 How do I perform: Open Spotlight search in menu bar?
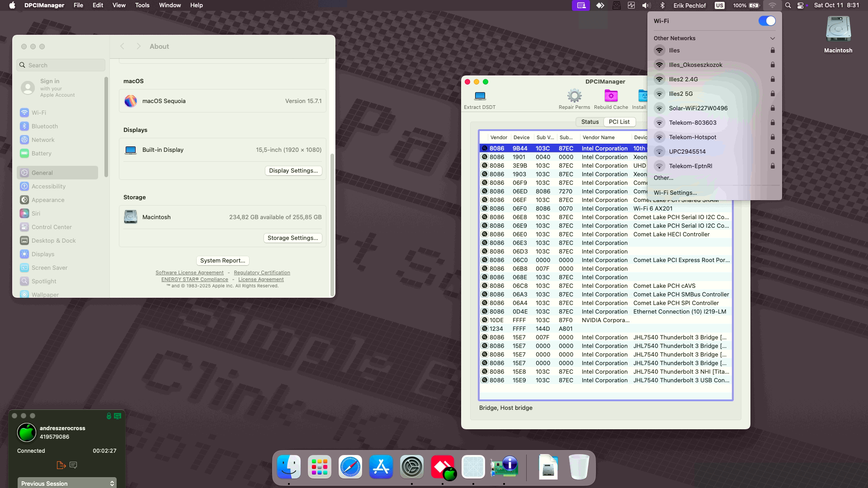coord(788,5)
